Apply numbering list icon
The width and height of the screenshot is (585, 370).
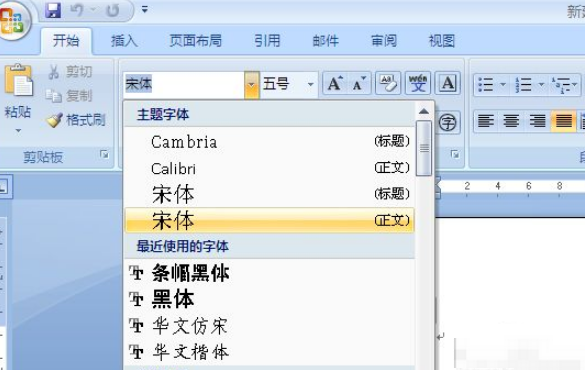pyautogui.click(x=523, y=85)
